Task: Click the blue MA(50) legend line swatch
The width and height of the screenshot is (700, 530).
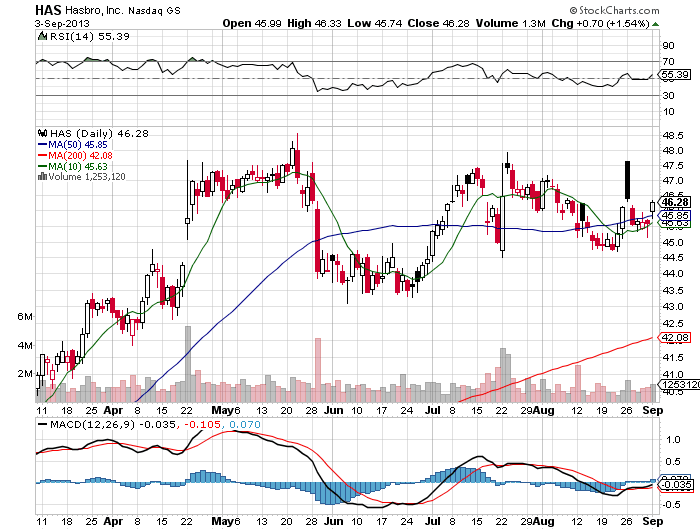Action: pos(43,145)
